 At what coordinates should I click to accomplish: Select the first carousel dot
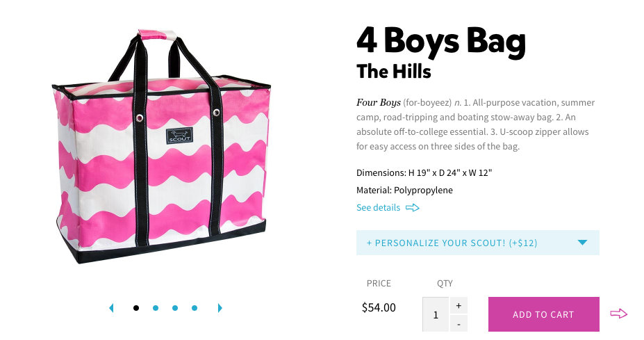point(136,308)
